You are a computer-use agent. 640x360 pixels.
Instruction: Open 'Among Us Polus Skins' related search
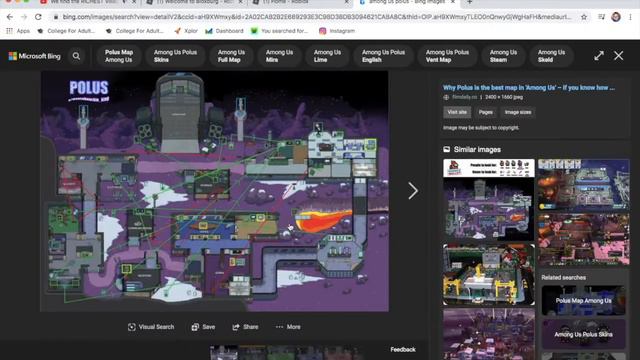[583, 334]
